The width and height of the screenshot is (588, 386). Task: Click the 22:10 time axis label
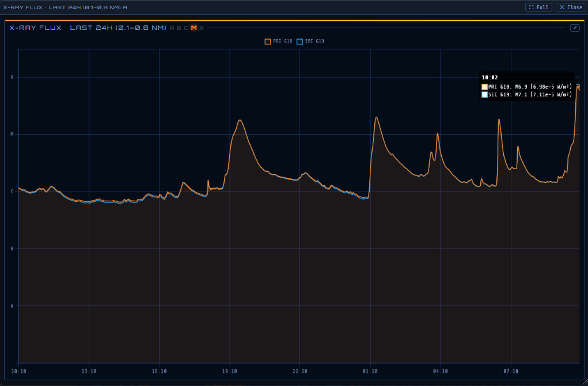[x=299, y=372]
